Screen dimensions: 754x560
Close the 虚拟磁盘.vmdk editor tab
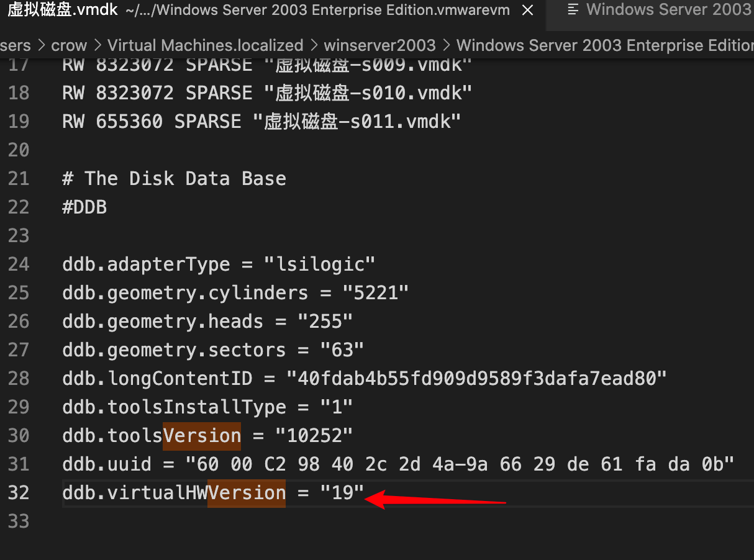(527, 11)
